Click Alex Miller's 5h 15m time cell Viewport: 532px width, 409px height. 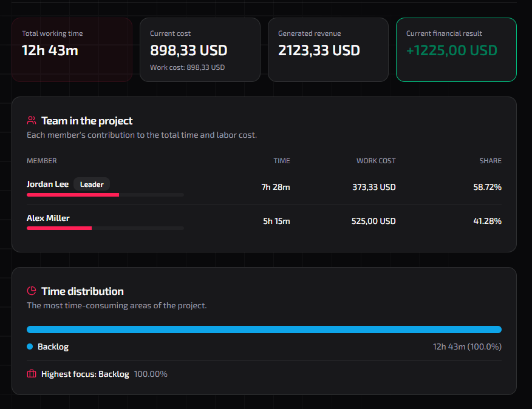click(x=276, y=221)
